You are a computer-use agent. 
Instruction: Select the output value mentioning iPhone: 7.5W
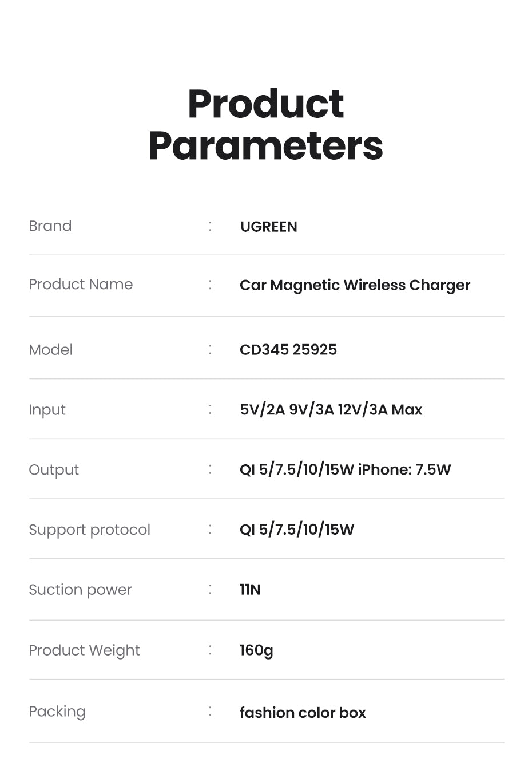345,470
